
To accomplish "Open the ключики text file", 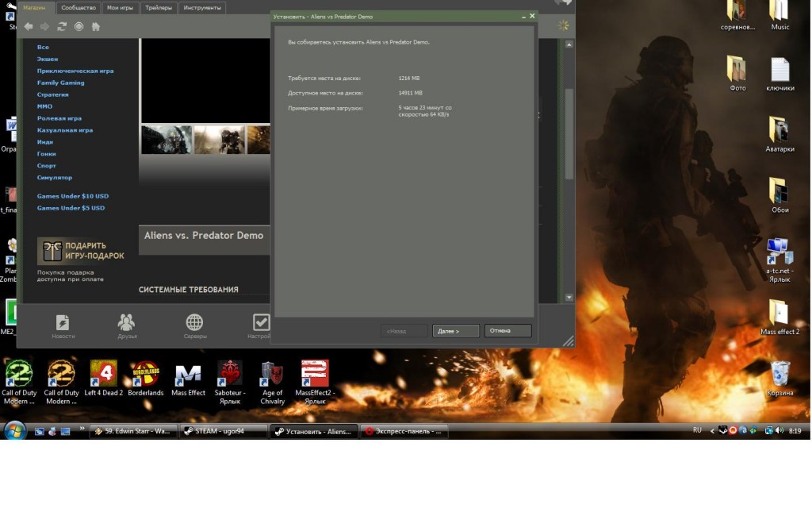I will point(780,74).
